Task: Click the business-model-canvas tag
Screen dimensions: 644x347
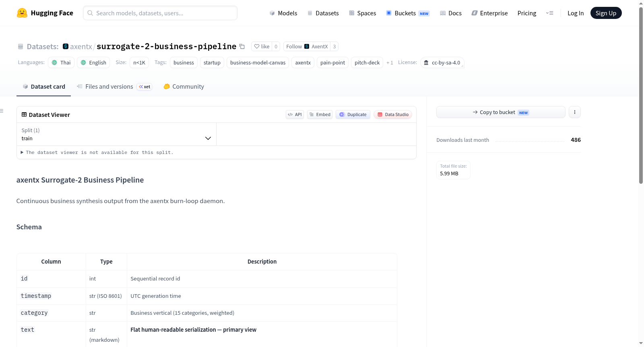Action: click(258, 62)
